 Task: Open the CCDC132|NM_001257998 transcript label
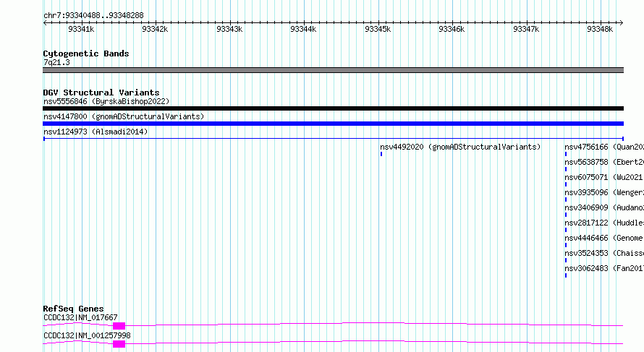87,335
